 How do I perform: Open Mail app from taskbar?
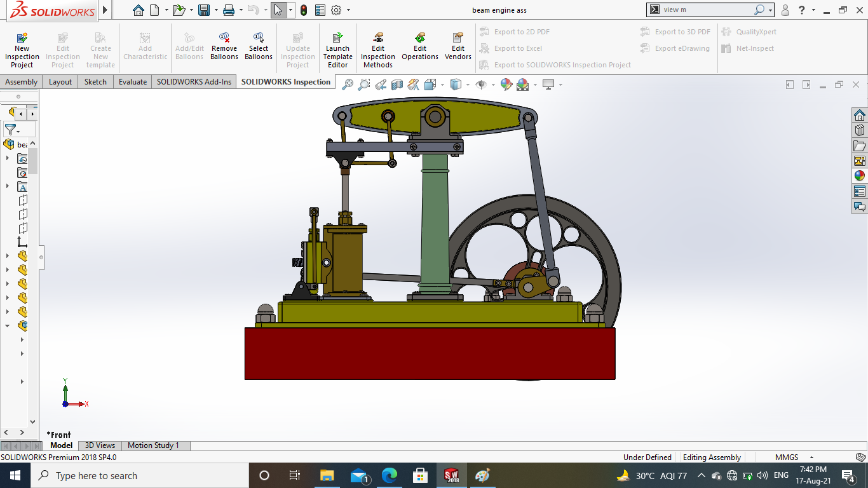click(x=359, y=475)
